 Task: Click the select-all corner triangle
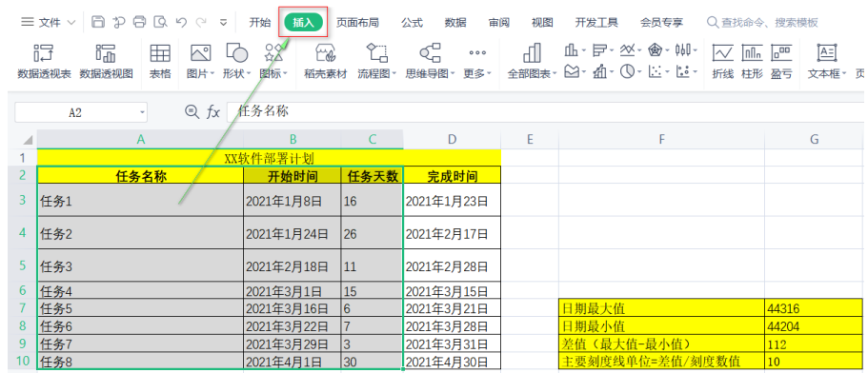27,141
